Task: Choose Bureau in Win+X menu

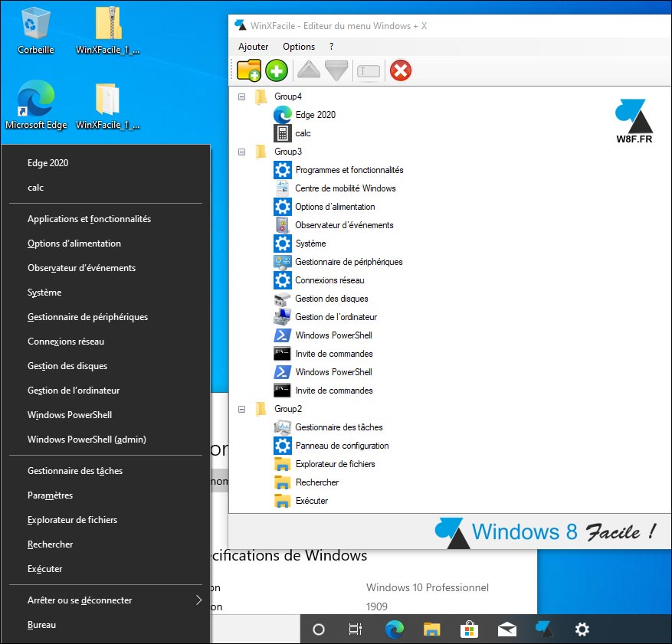Action: point(106,625)
